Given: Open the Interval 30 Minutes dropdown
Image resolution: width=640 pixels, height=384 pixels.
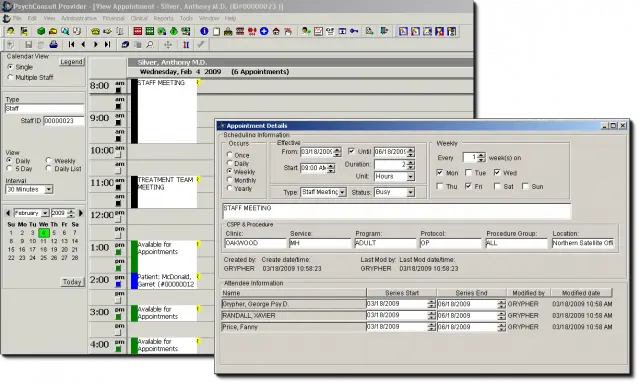Looking at the screenshot, I should click(49, 189).
